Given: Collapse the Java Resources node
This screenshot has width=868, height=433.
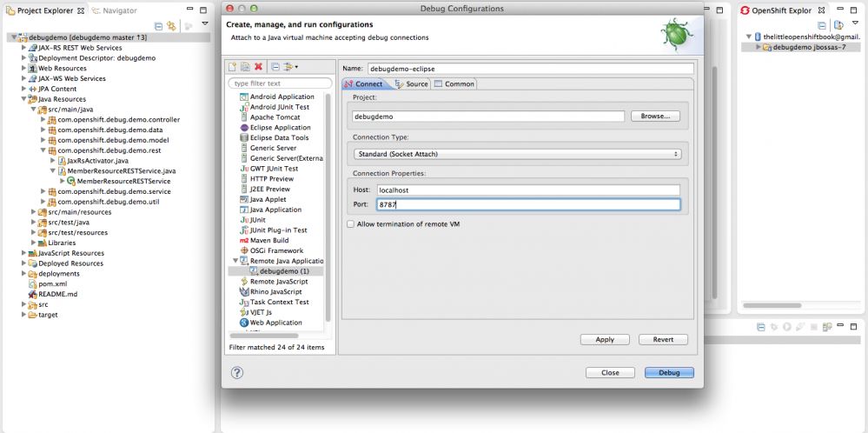Looking at the screenshot, I should pyautogui.click(x=23, y=99).
